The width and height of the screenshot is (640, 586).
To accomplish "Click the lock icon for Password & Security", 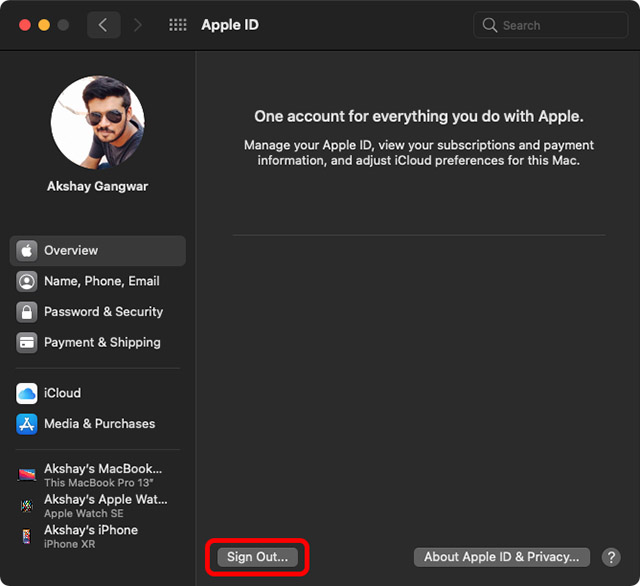I will coord(27,312).
